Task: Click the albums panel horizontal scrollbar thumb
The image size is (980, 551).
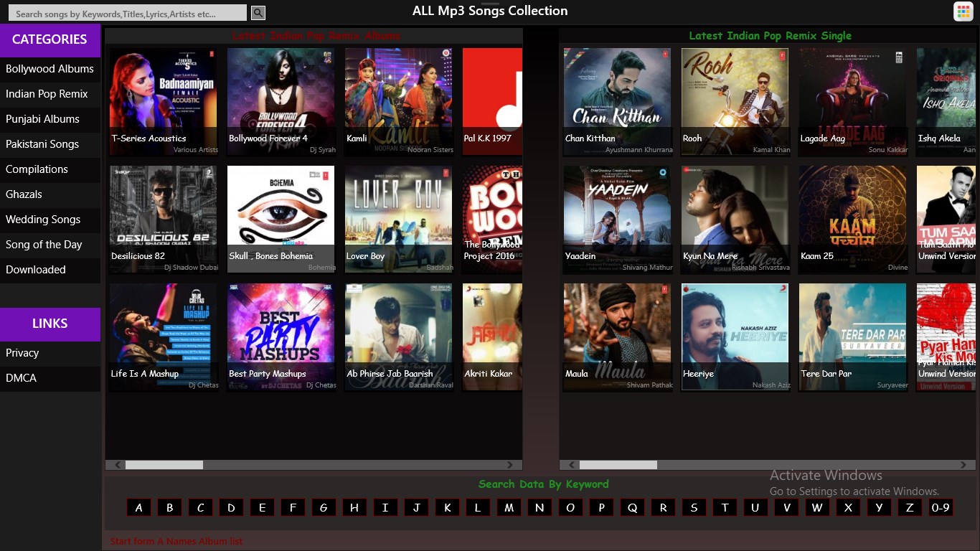Action: [x=164, y=465]
